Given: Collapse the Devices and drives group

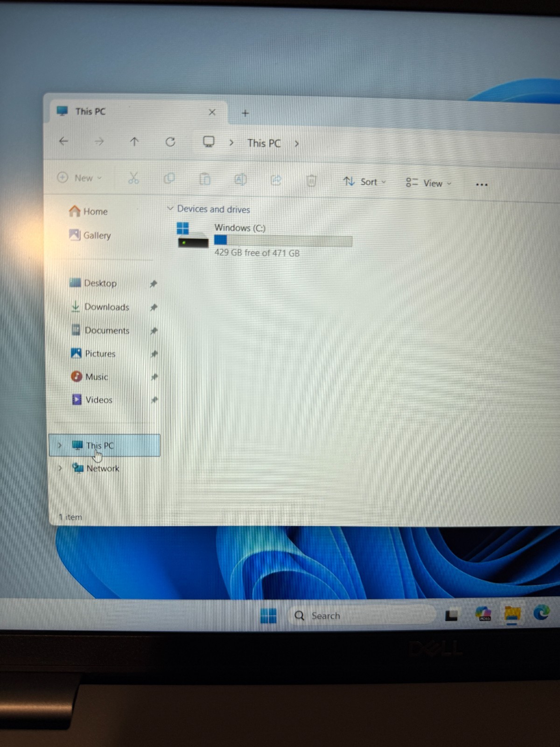Looking at the screenshot, I should coord(170,208).
